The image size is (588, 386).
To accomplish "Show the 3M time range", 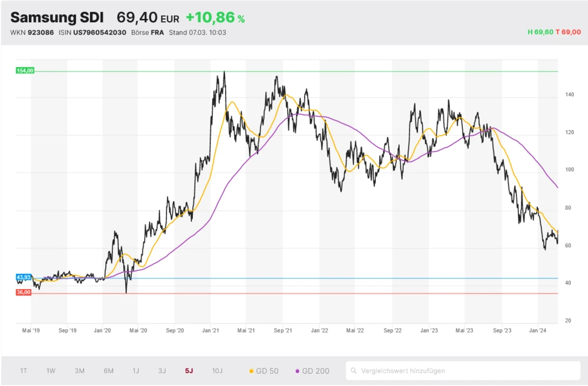I will [x=79, y=371].
